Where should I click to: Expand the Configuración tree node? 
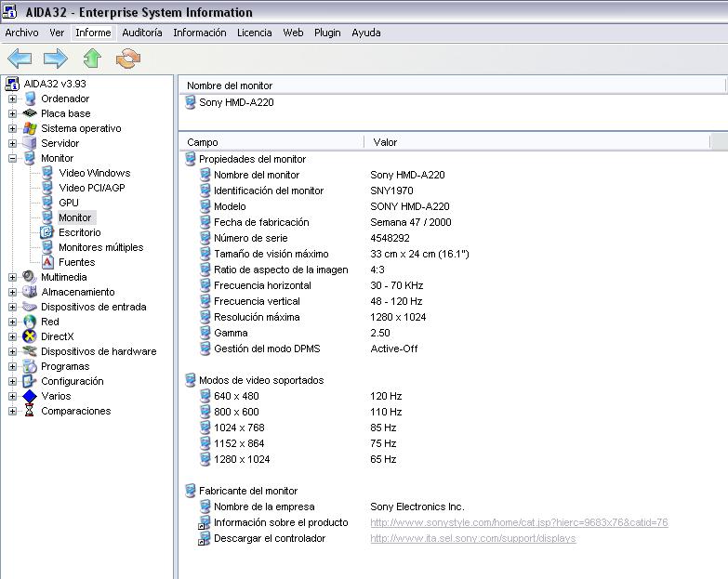coord(13,381)
